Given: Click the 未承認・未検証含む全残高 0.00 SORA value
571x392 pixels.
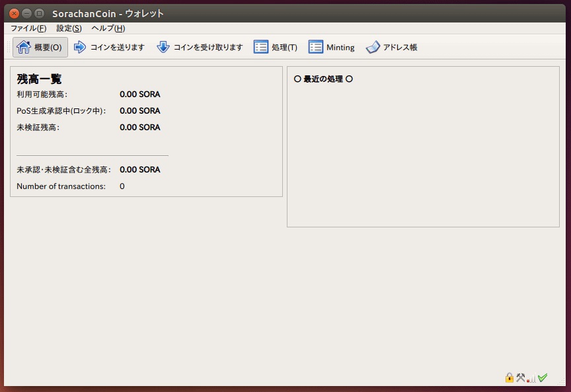Looking at the screenshot, I should click(140, 169).
